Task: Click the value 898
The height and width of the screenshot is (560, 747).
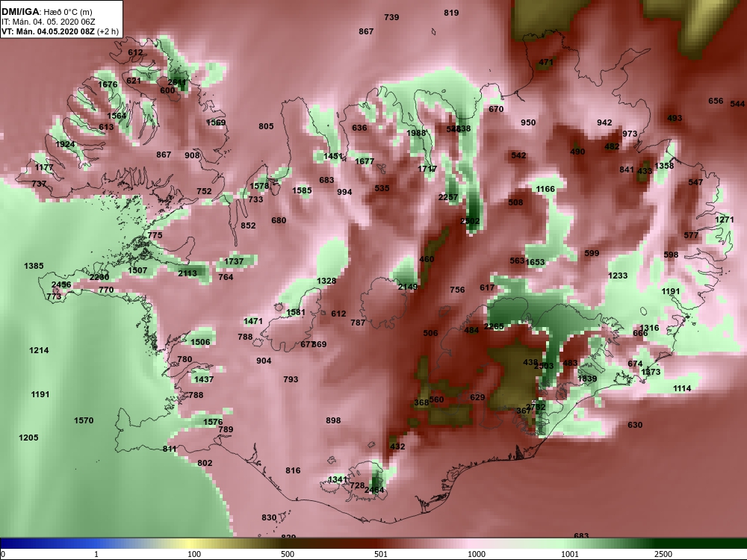Action: (x=333, y=420)
